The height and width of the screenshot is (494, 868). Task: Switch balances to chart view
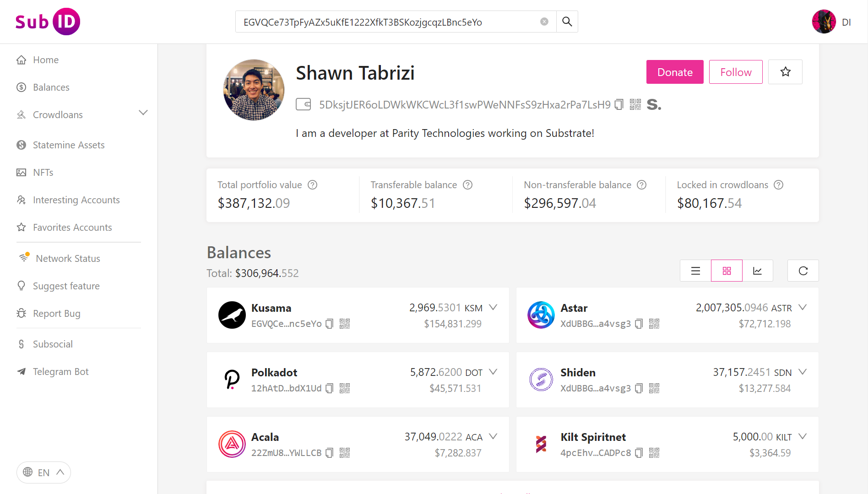[757, 271]
